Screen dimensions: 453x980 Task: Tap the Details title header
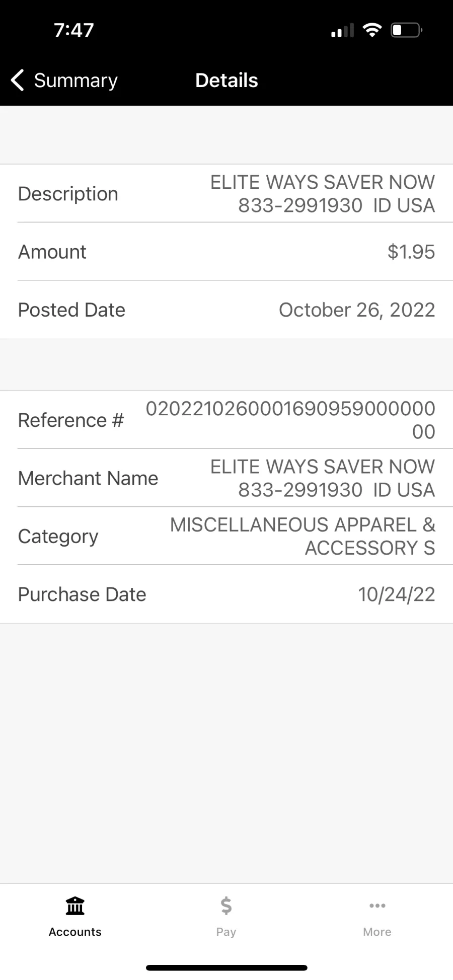[x=226, y=80]
